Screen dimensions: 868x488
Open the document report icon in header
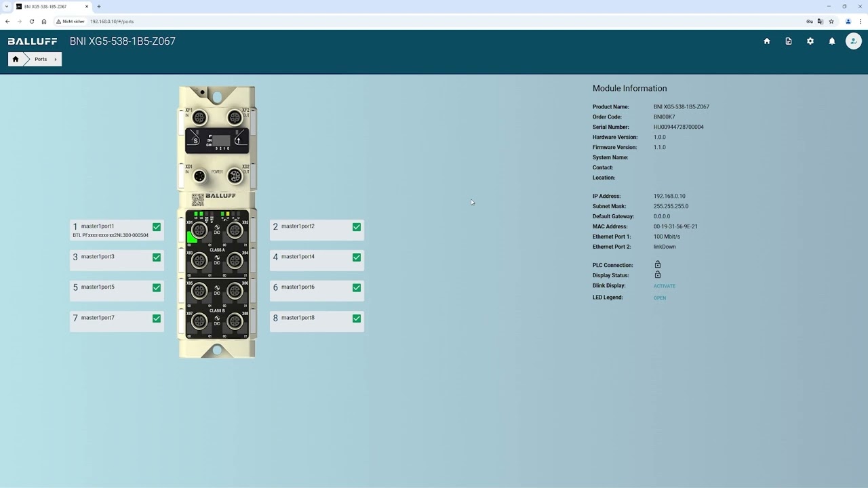tap(789, 41)
